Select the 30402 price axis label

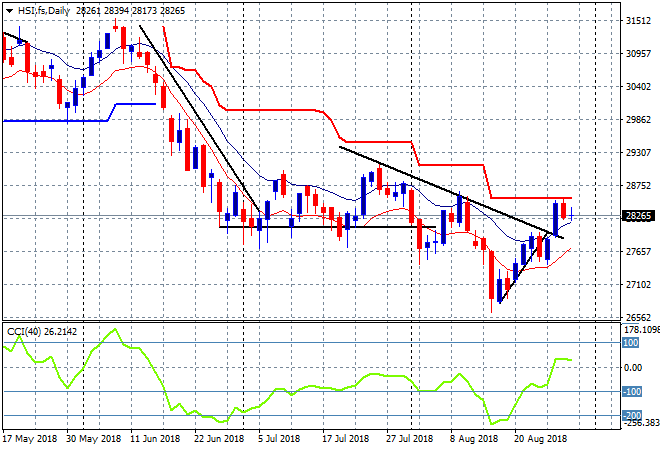(638, 86)
